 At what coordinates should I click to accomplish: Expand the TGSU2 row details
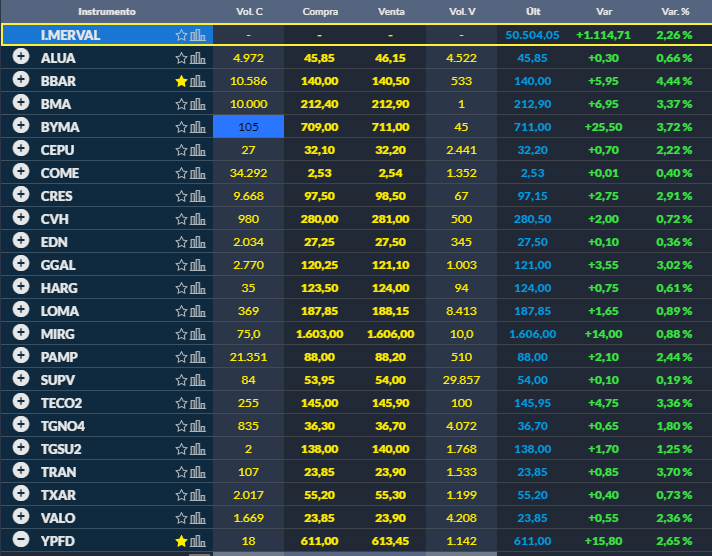pyautogui.click(x=21, y=447)
